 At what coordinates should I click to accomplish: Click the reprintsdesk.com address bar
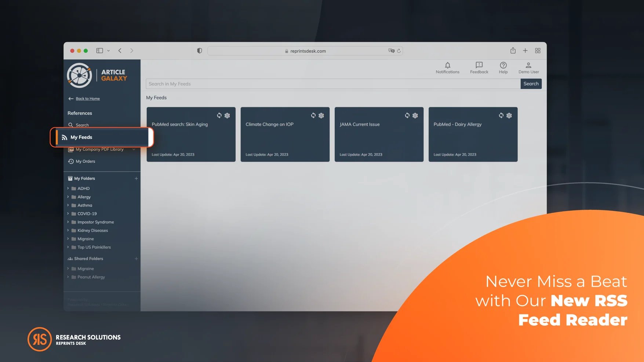(x=305, y=51)
